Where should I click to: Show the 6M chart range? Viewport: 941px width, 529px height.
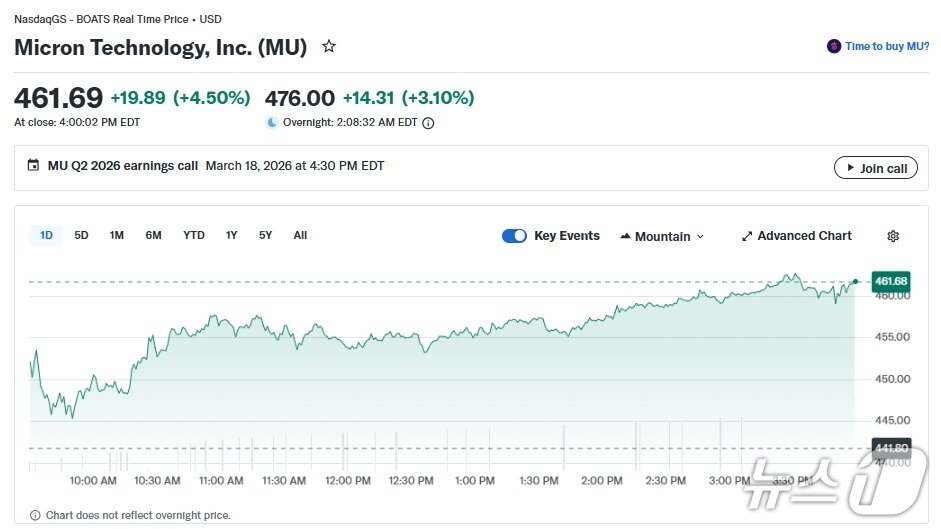[x=153, y=235]
